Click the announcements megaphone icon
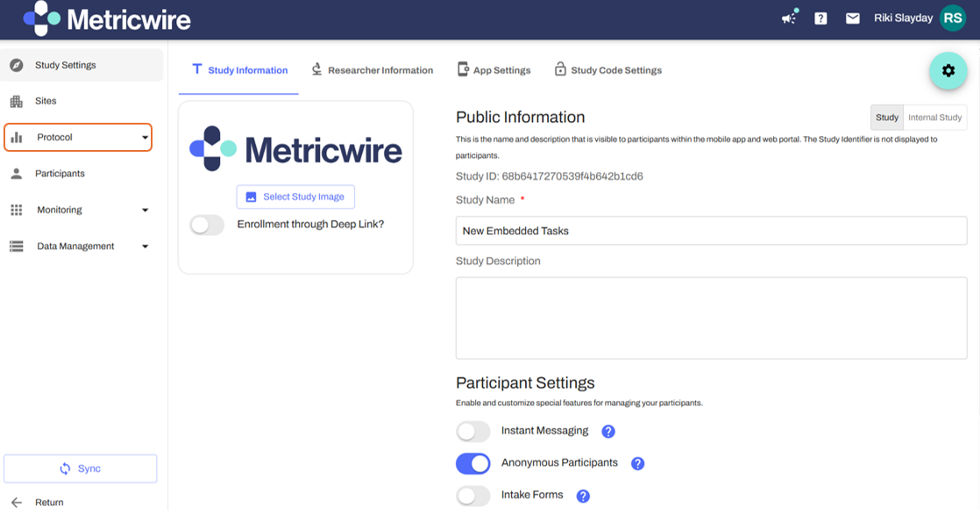 click(789, 18)
